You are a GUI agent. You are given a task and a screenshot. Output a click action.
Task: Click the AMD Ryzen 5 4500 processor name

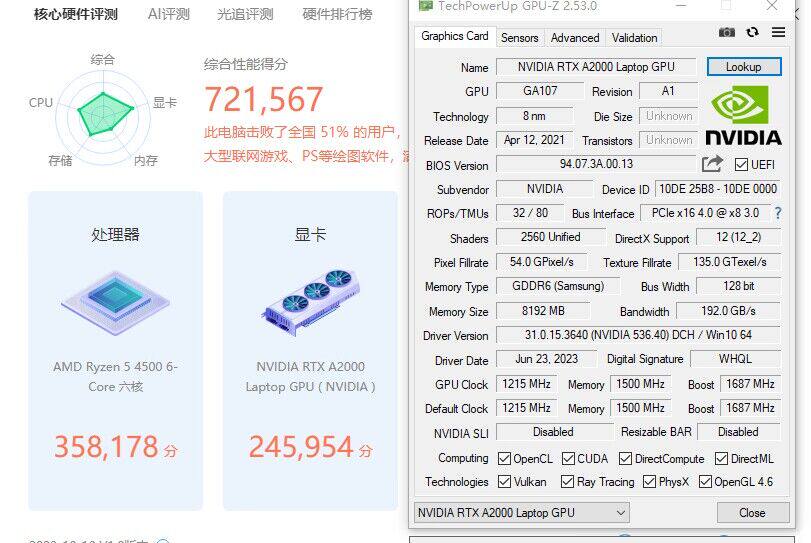[x=115, y=376]
